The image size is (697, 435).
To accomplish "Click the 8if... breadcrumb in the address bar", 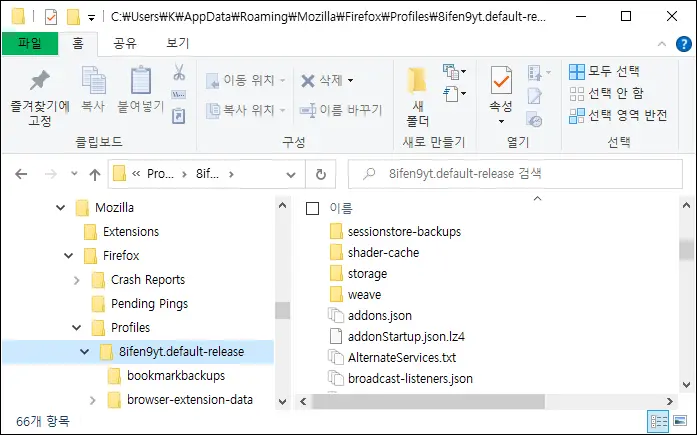I will point(208,174).
